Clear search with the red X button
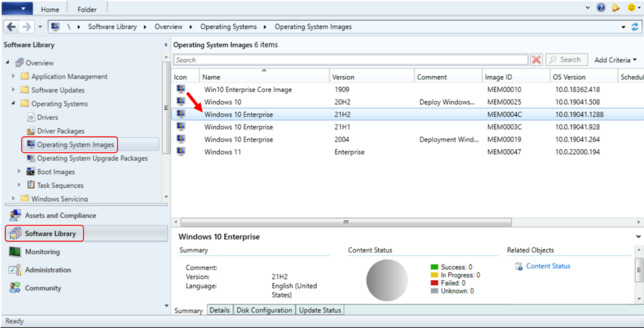This screenshot has height=328, width=644. coord(536,60)
